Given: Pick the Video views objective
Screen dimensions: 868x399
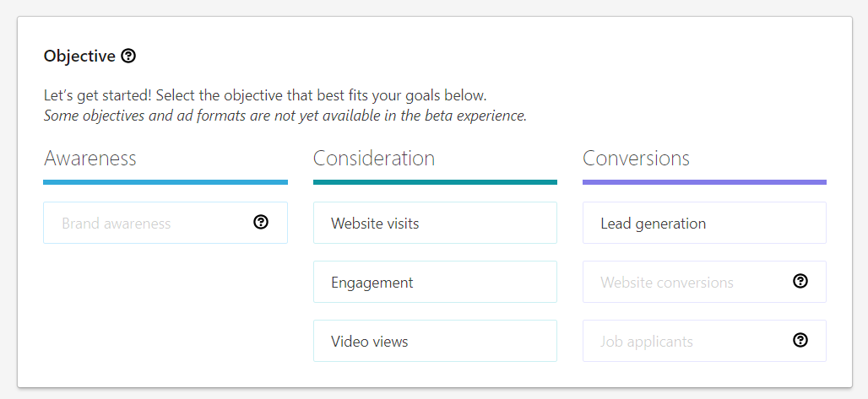Looking at the screenshot, I should (435, 341).
